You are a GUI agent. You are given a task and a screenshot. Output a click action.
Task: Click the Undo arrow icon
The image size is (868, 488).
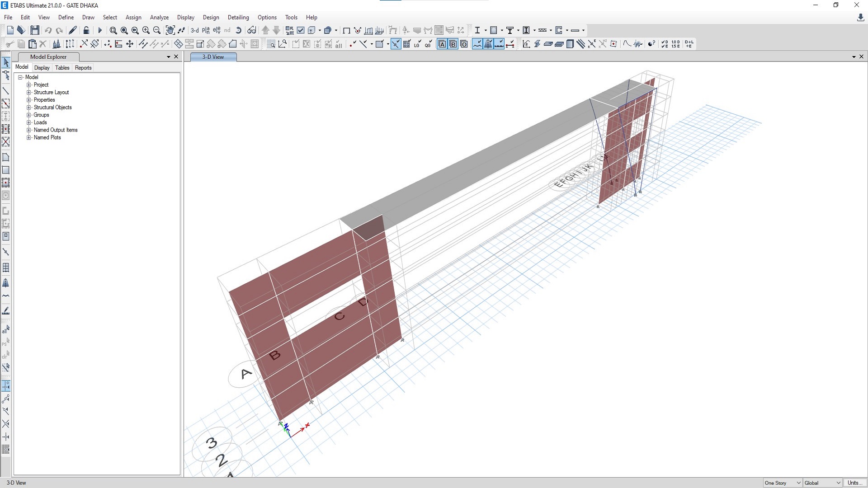pos(48,30)
